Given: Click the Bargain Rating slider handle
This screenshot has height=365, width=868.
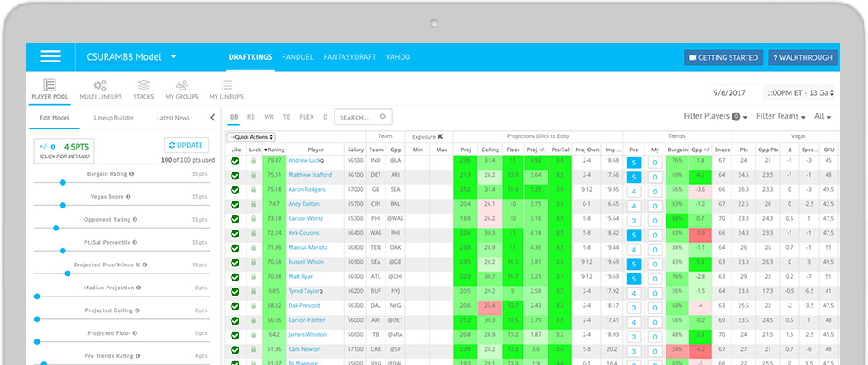Looking at the screenshot, I should [x=63, y=182].
